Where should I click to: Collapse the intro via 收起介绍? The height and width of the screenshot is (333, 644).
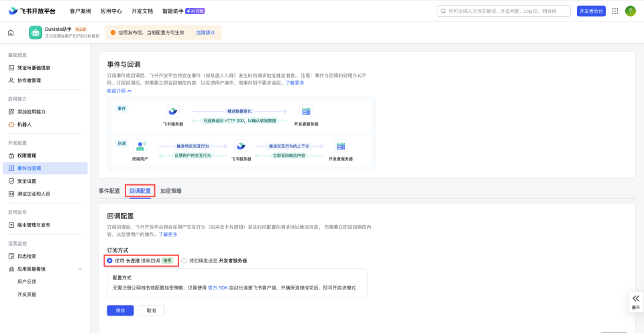(119, 90)
